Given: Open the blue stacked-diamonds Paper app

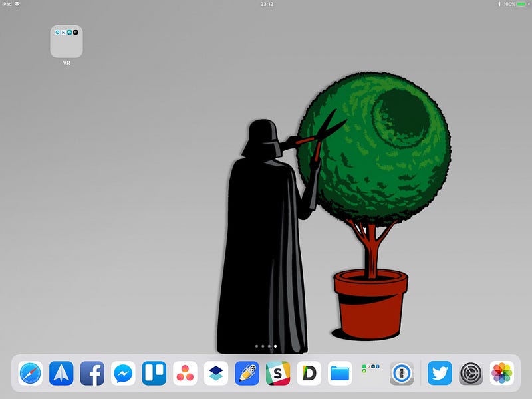Looking at the screenshot, I should pos(216,373).
